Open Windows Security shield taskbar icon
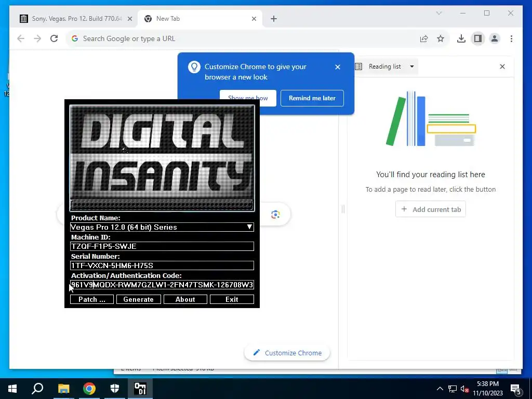532x399 pixels. pyautogui.click(x=115, y=389)
